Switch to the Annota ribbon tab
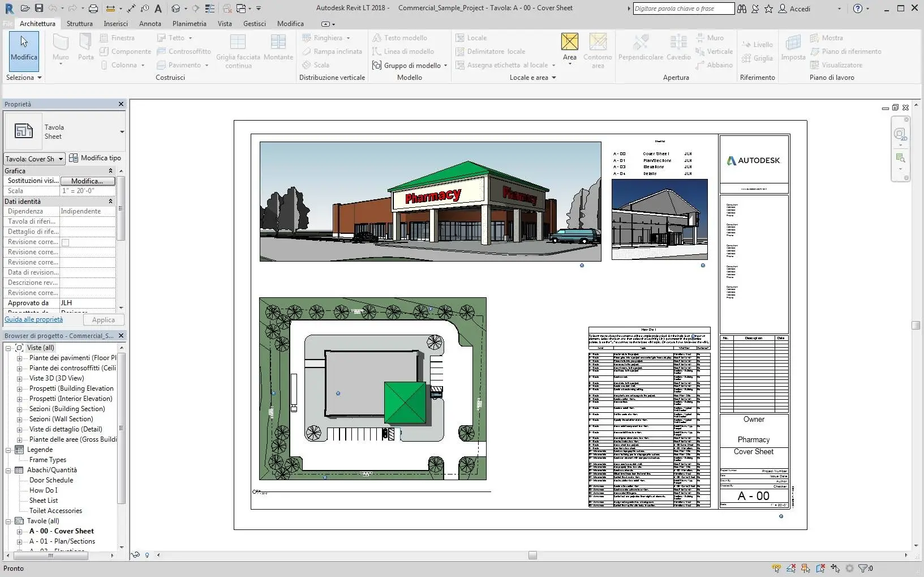Screen dimensions: 924x577 (150, 24)
